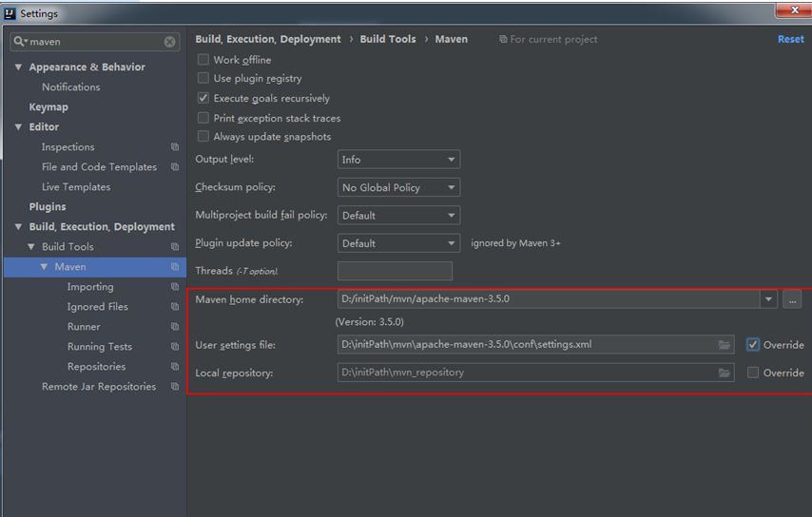Collapse the Appearance & Behavior node

click(19, 67)
